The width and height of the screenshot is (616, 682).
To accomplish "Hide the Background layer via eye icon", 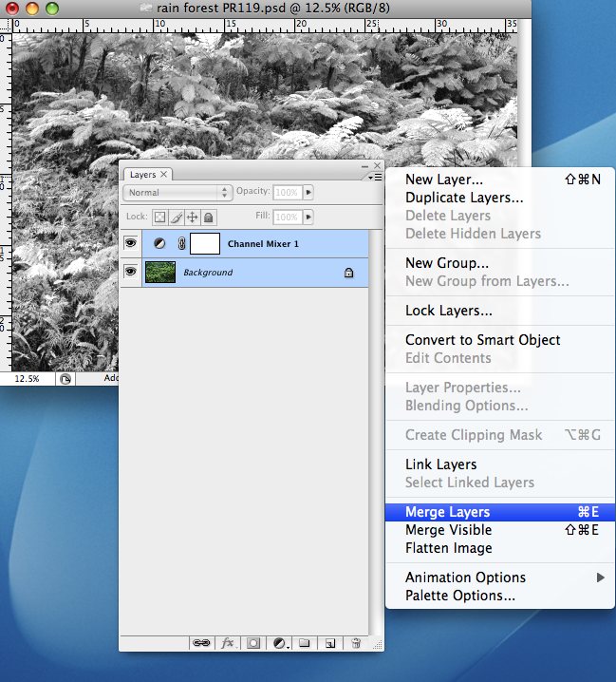I will click(x=131, y=273).
